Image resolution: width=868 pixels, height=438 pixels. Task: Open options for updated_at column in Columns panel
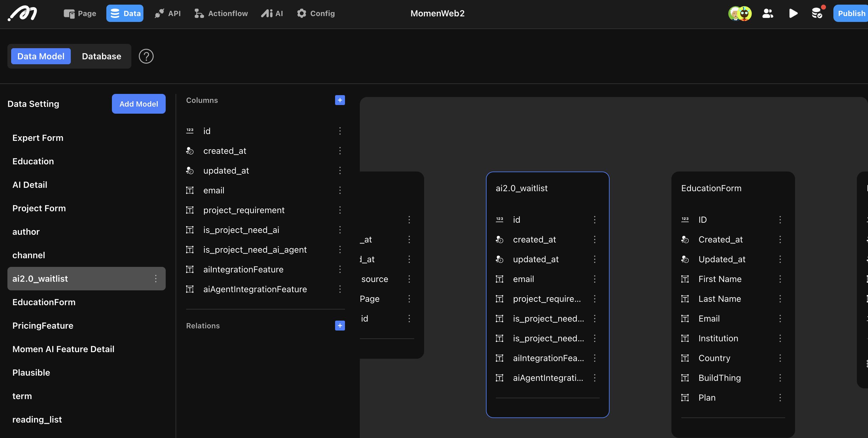[x=340, y=171]
